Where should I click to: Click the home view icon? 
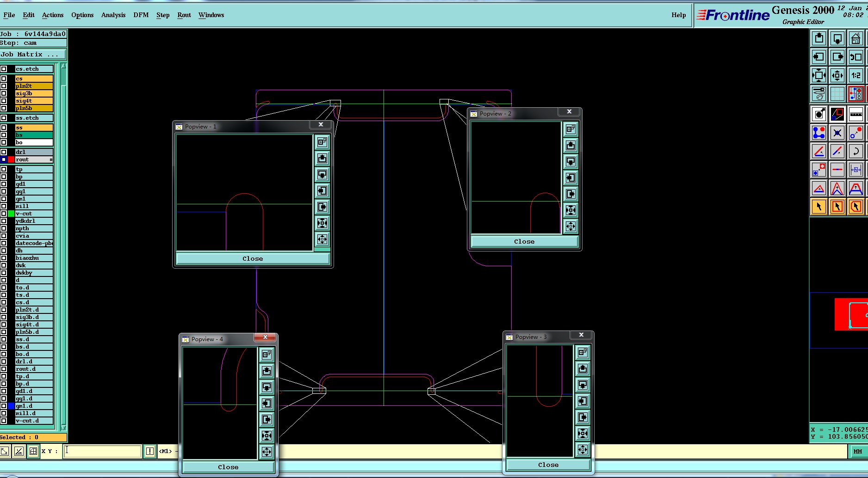tap(856, 38)
